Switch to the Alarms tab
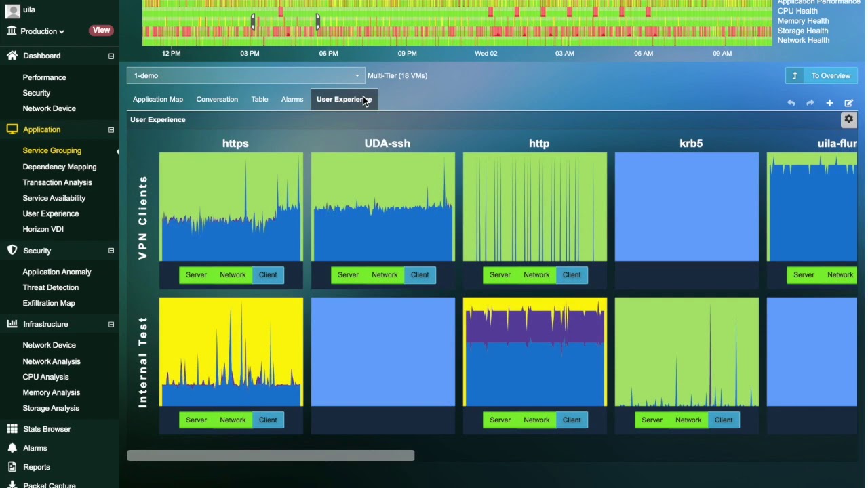The height and width of the screenshot is (488, 868). [x=292, y=99]
